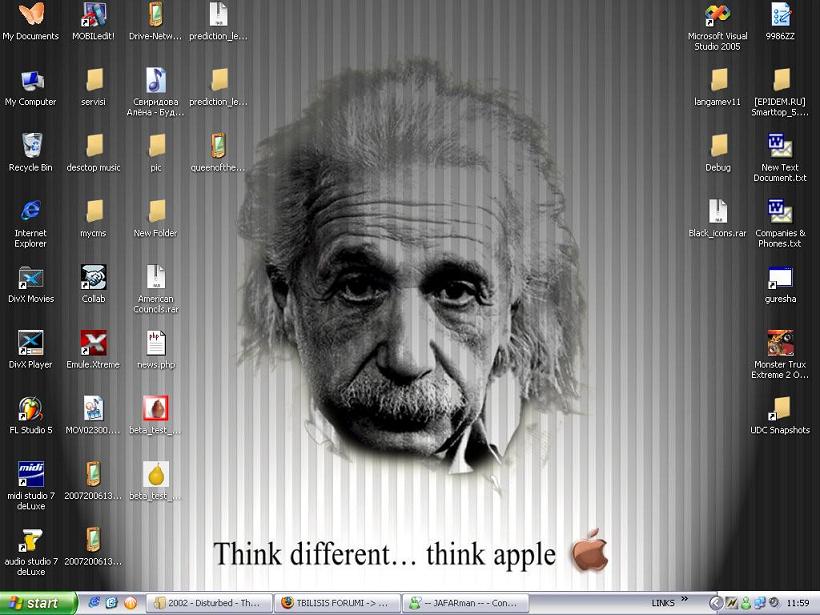Image resolution: width=820 pixels, height=615 pixels.
Task: Select the Monster Trux Extreme game icon
Action: pyautogui.click(x=780, y=343)
